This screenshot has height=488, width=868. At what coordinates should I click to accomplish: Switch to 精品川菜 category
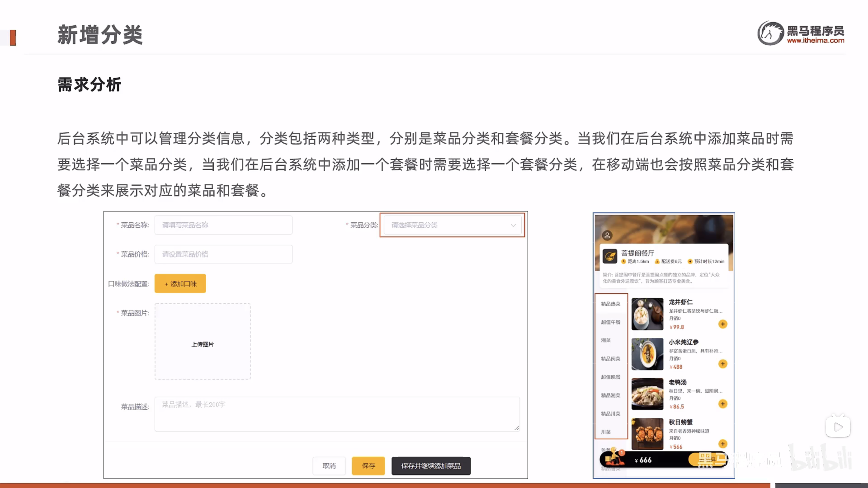point(610,414)
